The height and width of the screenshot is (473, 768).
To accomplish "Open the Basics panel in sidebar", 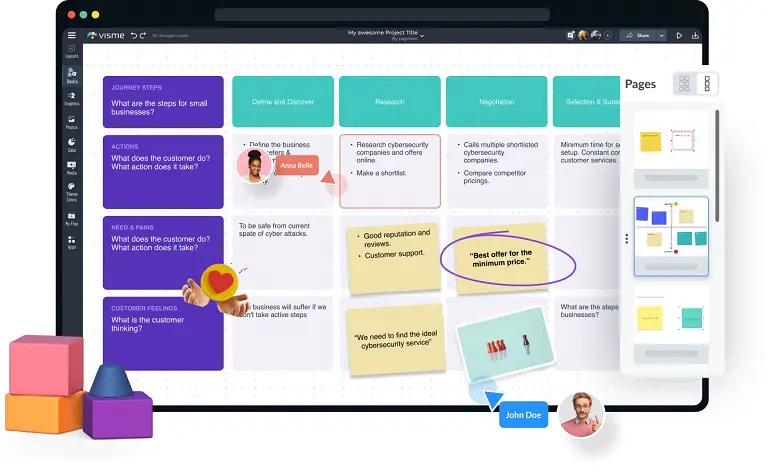I will 71,74.
